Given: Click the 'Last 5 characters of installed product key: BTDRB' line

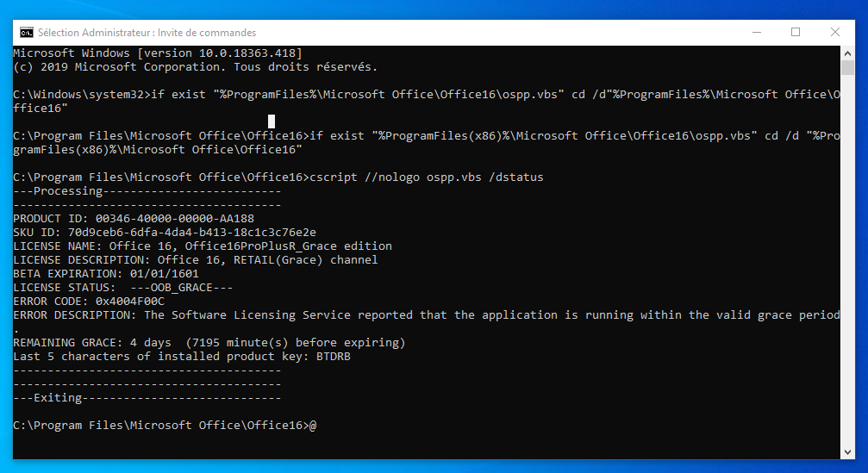Looking at the screenshot, I should coord(182,357).
